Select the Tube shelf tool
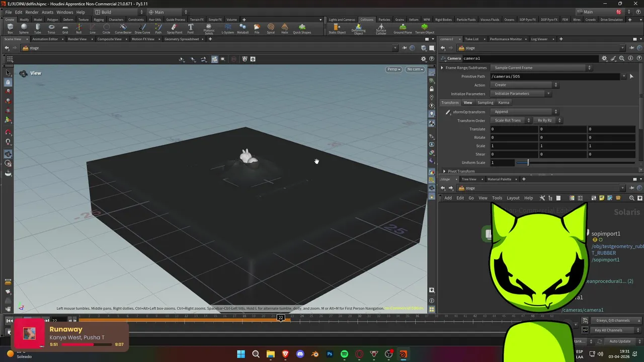The image size is (644, 362). click(37, 29)
